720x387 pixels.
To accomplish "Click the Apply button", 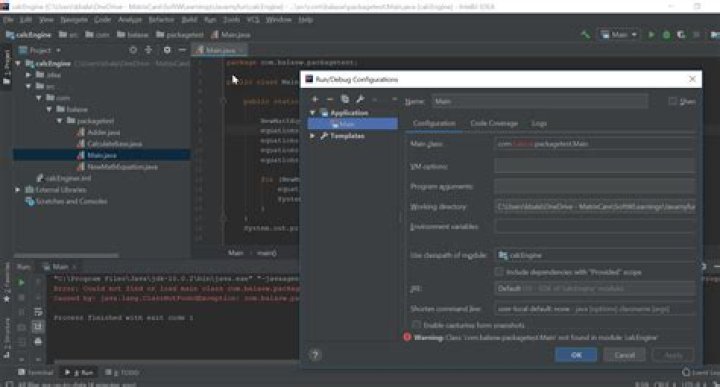I will coord(673,355).
